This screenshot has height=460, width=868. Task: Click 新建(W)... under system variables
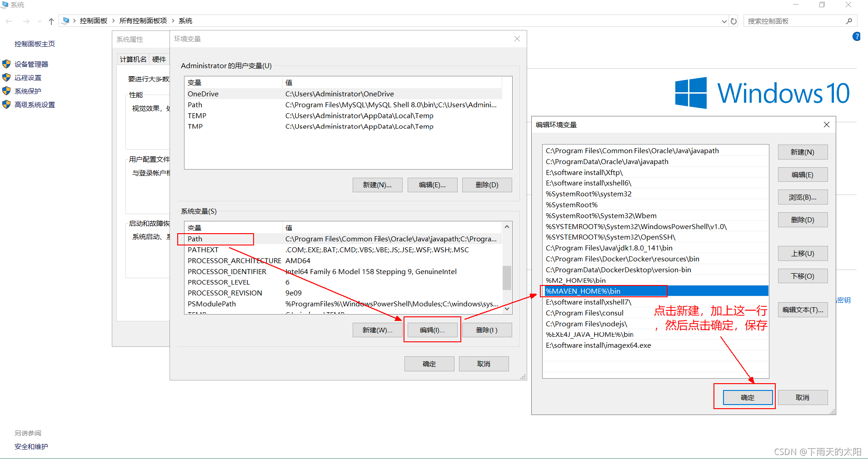click(x=377, y=330)
